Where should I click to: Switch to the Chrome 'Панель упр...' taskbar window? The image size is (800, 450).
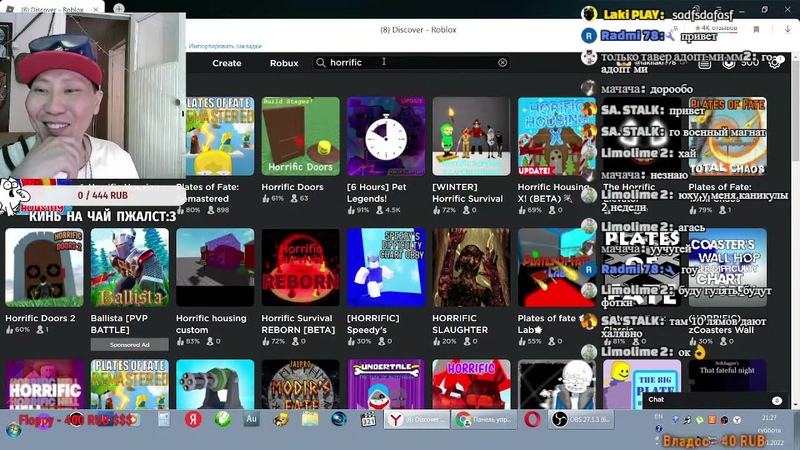click(x=484, y=420)
